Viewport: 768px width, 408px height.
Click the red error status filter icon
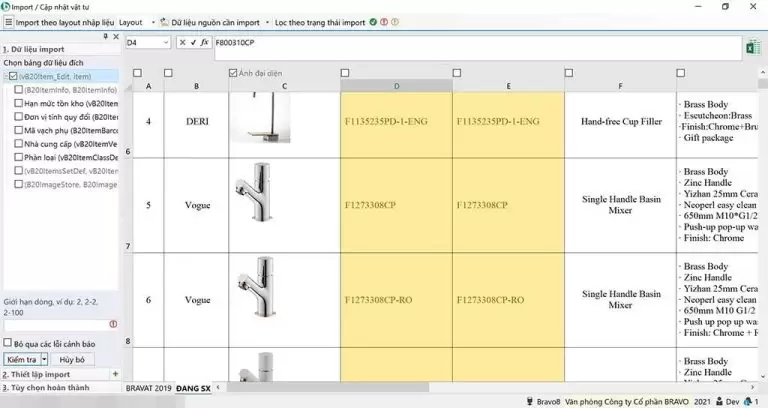384,21
